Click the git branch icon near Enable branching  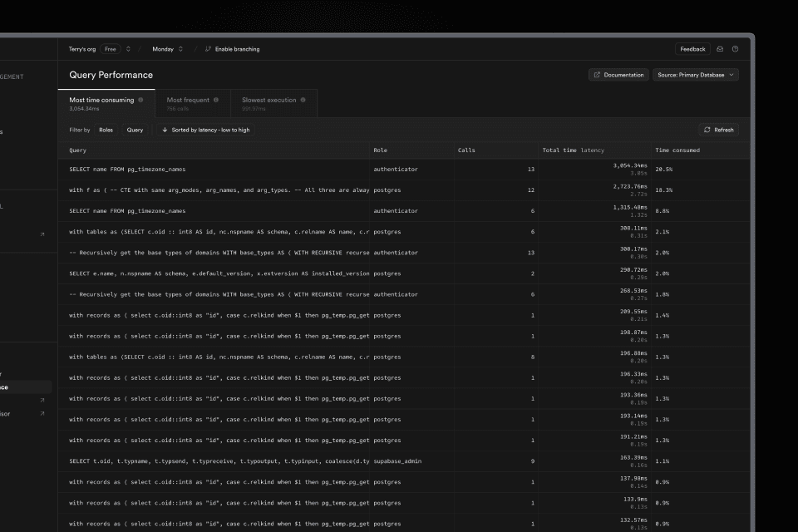208,49
